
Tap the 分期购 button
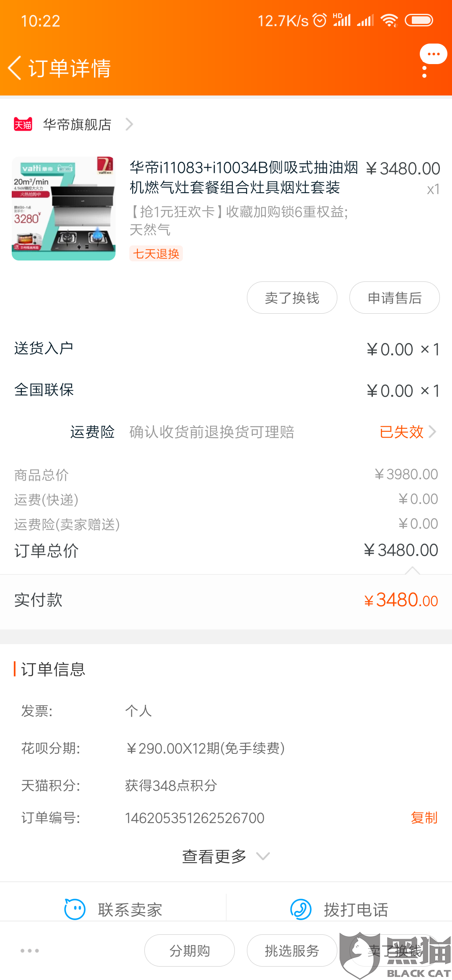pyautogui.click(x=189, y=951)
